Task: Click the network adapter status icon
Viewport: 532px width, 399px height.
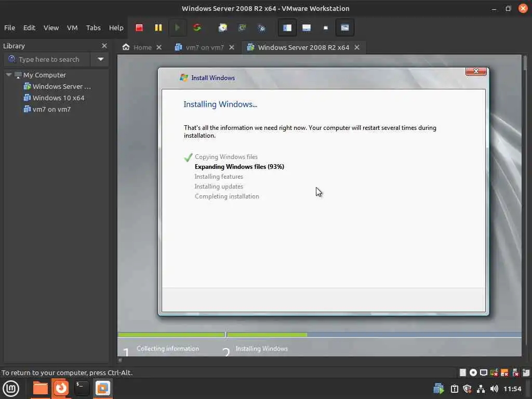Action: pyautogui.click(x=495, y=373)
